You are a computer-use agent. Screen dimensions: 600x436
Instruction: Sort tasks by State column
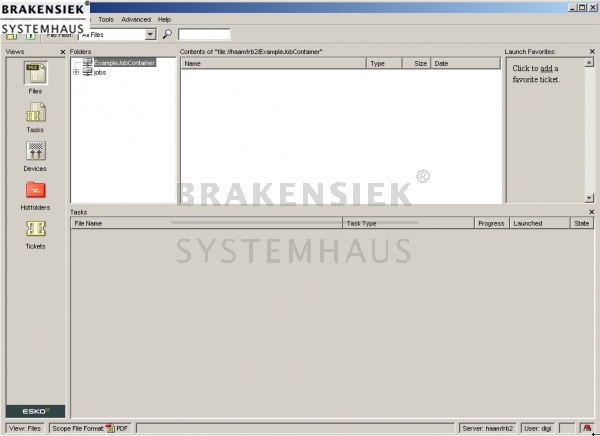coord(582,223)
